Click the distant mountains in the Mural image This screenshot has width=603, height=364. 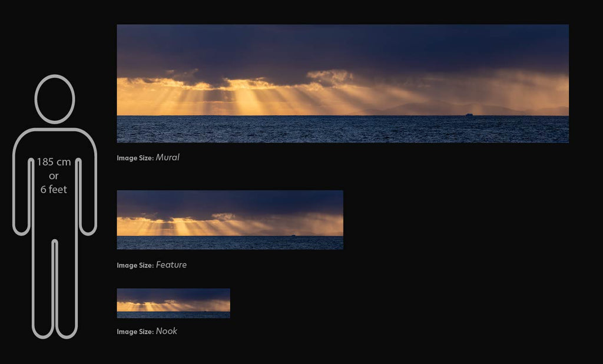tap(424, 109)
